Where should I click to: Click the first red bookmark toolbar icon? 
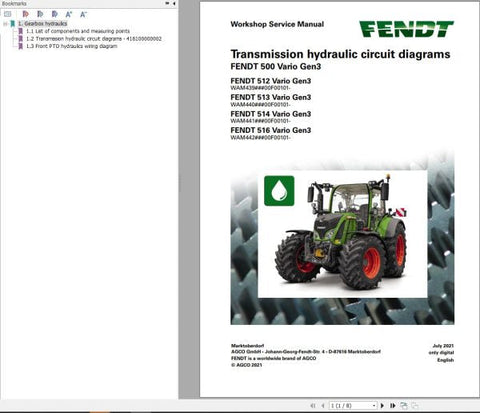[x=26, y=14]
